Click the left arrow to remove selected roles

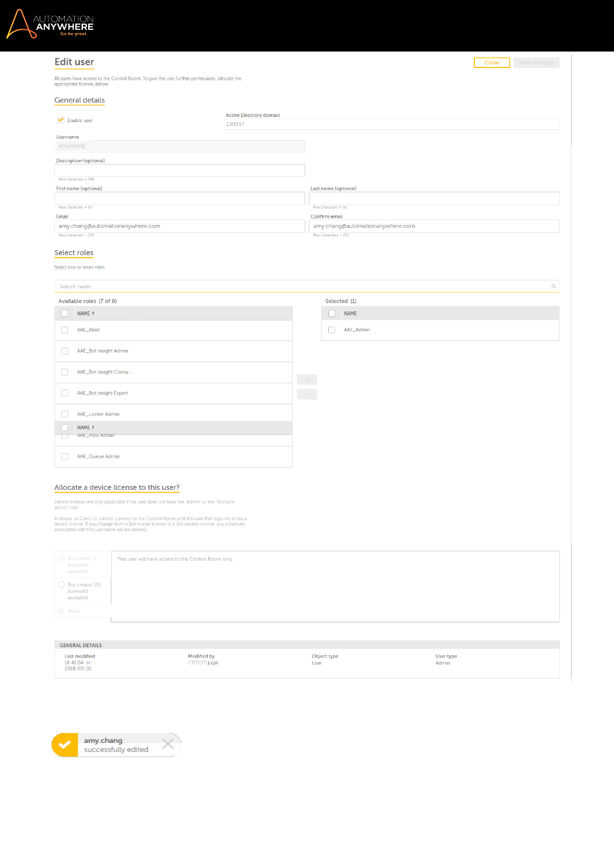(307, 394)
